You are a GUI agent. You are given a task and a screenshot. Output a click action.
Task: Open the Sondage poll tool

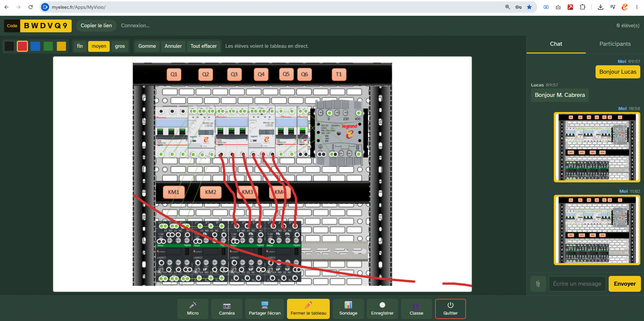pos(348,309)
